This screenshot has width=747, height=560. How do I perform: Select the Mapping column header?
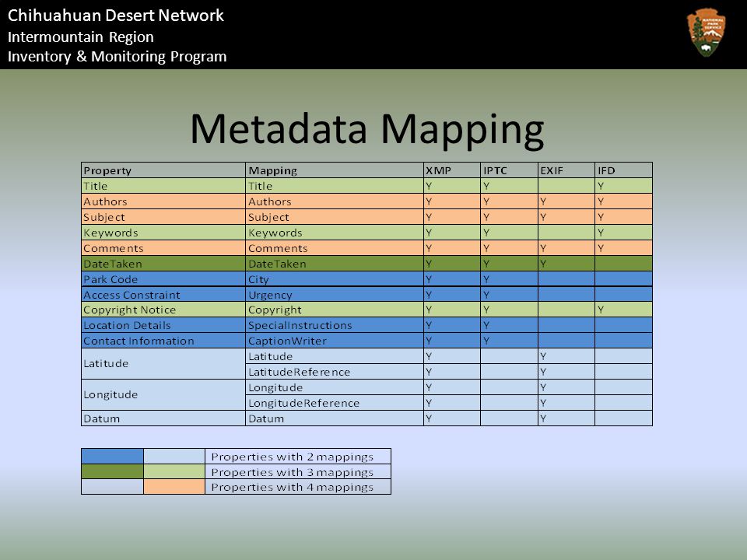[x=335, y=170]
